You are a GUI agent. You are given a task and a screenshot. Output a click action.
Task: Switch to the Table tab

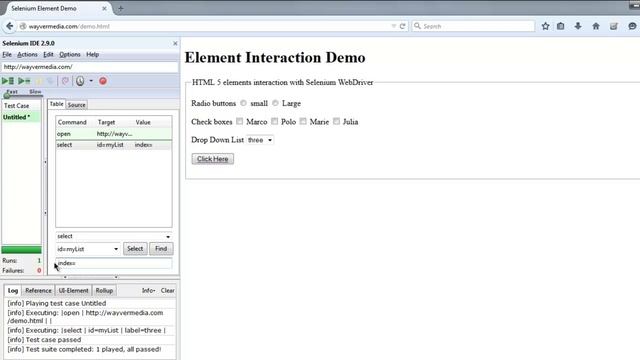click(56, 104)
